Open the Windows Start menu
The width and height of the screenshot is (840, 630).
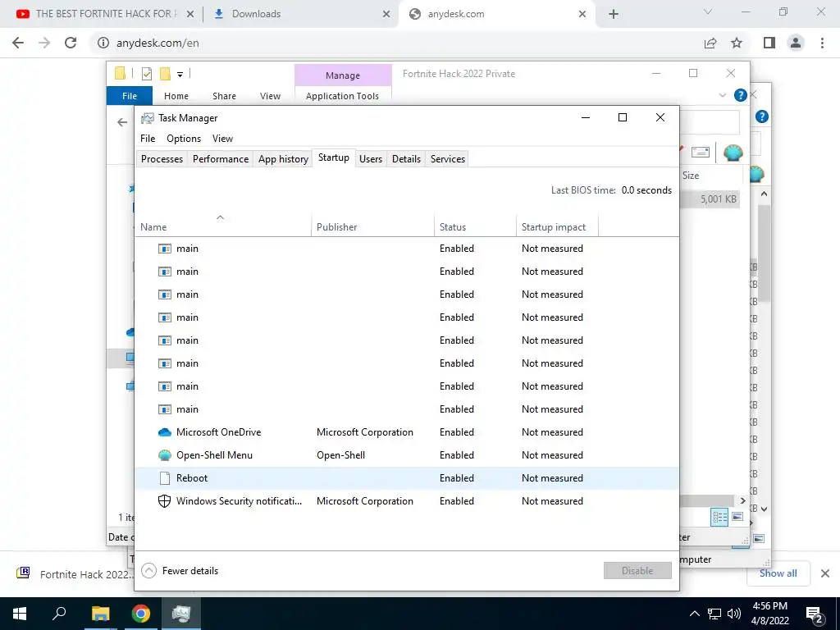(20, 614)
